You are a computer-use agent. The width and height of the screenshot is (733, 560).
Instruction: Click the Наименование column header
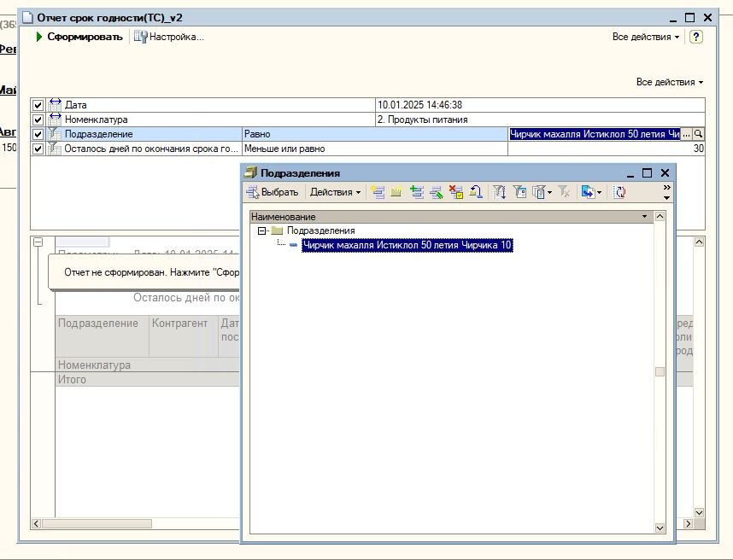(451, 217)
